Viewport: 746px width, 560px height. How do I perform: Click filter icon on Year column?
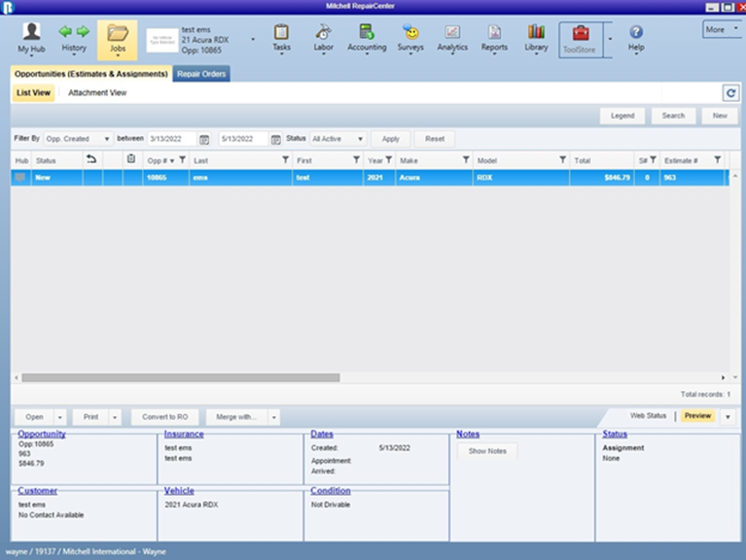pyautogui.click(x=389, y=159)
